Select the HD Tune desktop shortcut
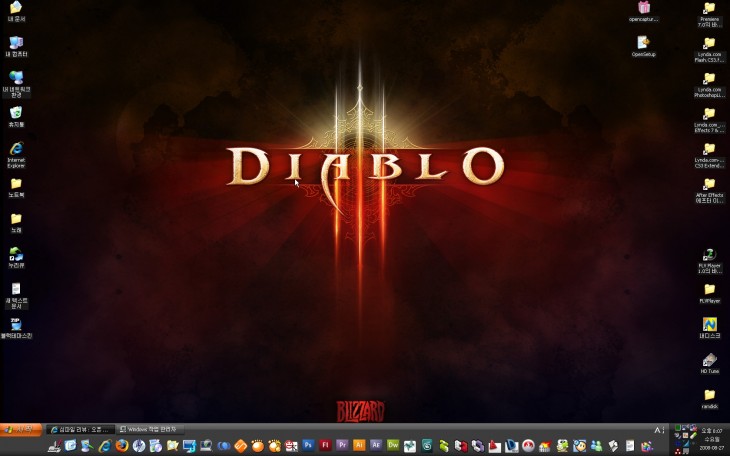Screen dimensions: 730x456 (x=709, y=360)
